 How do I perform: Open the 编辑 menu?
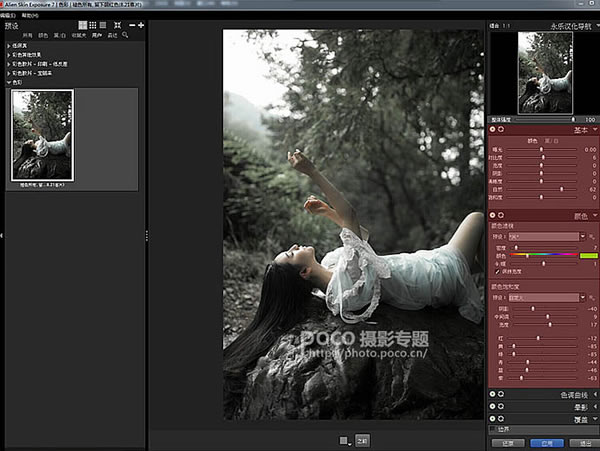[8, 15]
